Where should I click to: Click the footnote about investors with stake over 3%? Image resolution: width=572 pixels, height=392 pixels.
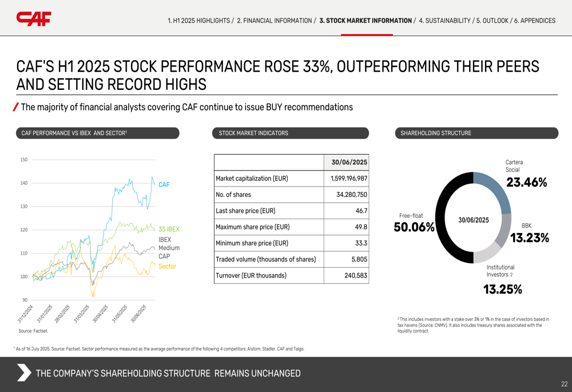tap(473, 325)
